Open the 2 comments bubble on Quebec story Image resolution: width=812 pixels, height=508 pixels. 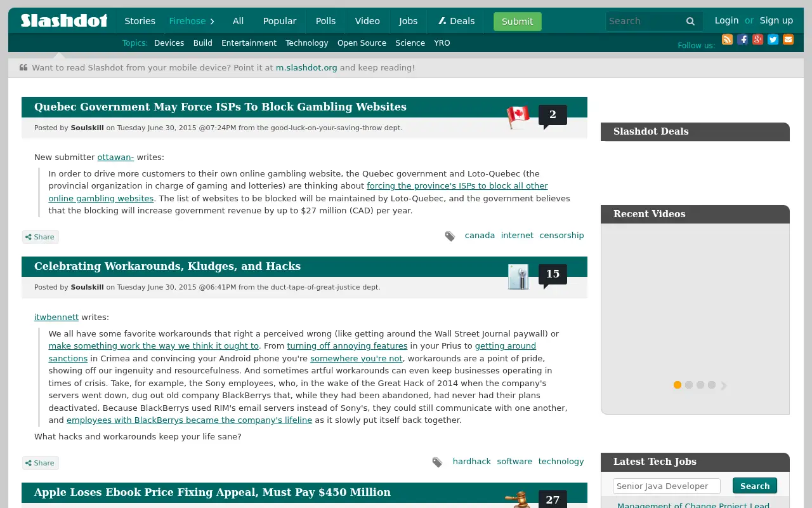point(553,116)
